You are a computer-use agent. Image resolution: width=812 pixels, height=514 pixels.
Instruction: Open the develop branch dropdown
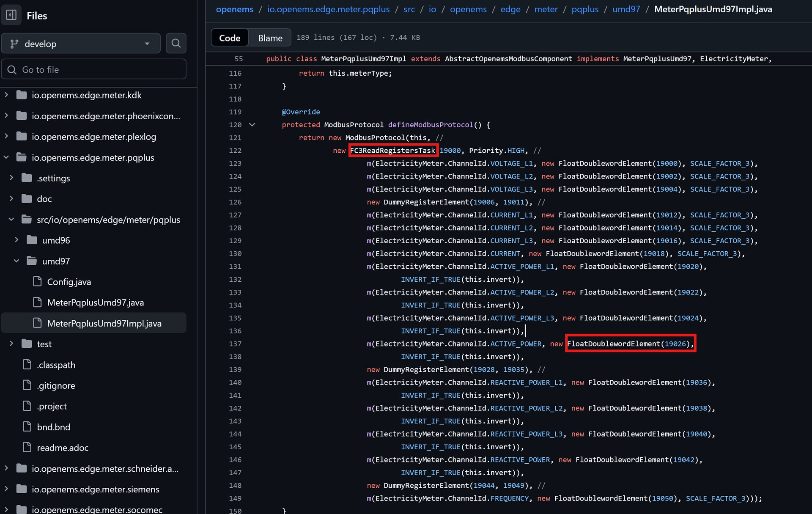[80, 44]
